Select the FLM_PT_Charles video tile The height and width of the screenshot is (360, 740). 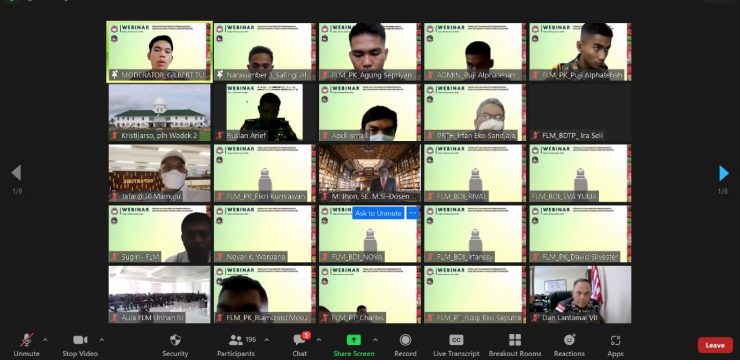(370, 294)
